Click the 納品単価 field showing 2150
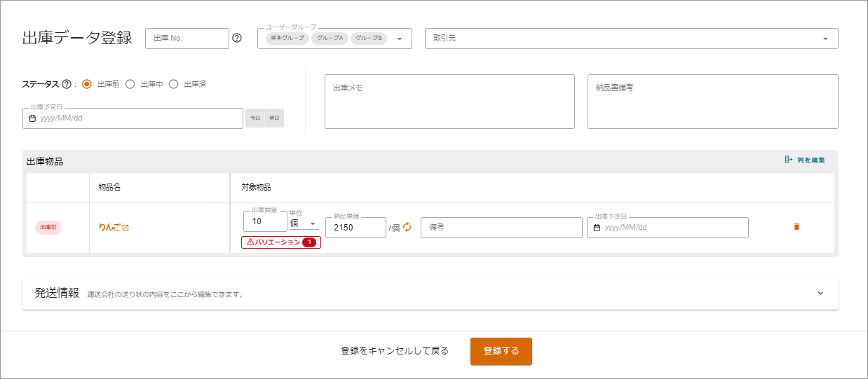The height and width of the screenshot is (379, 868). tap(355, 228)
